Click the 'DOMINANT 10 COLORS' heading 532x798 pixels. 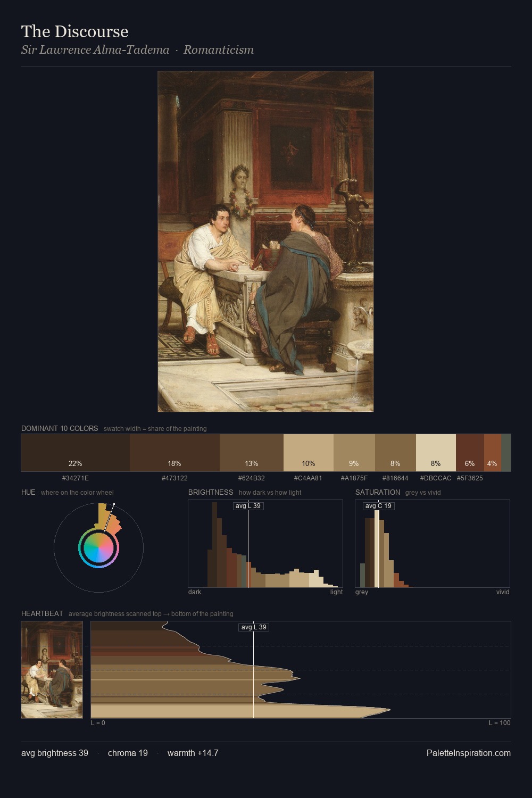pyautogui.click(x=60, y=428)
